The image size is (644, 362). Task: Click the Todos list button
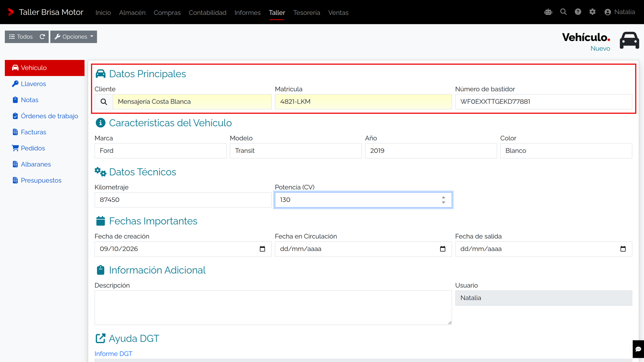(x=21, y=37)
